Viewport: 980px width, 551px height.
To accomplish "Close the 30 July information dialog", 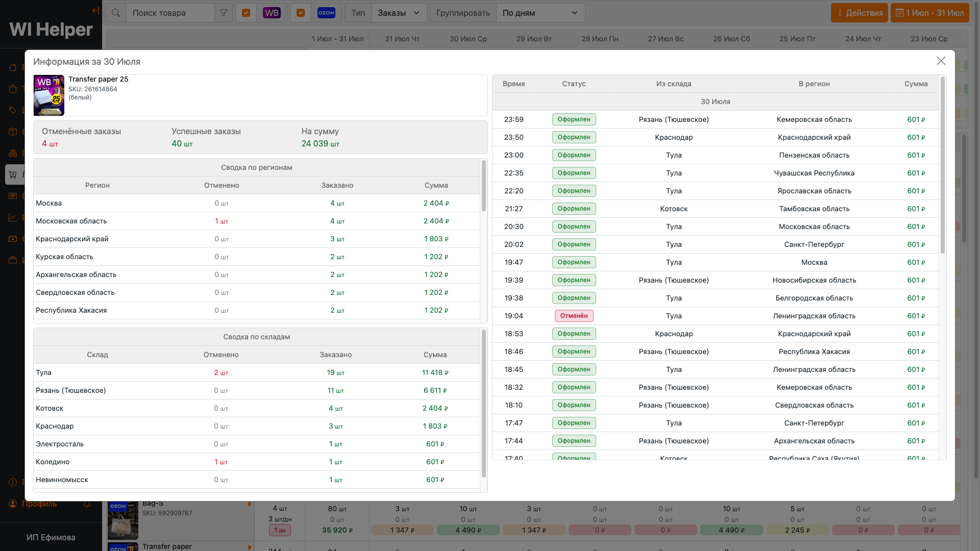I will coord(941,61).
